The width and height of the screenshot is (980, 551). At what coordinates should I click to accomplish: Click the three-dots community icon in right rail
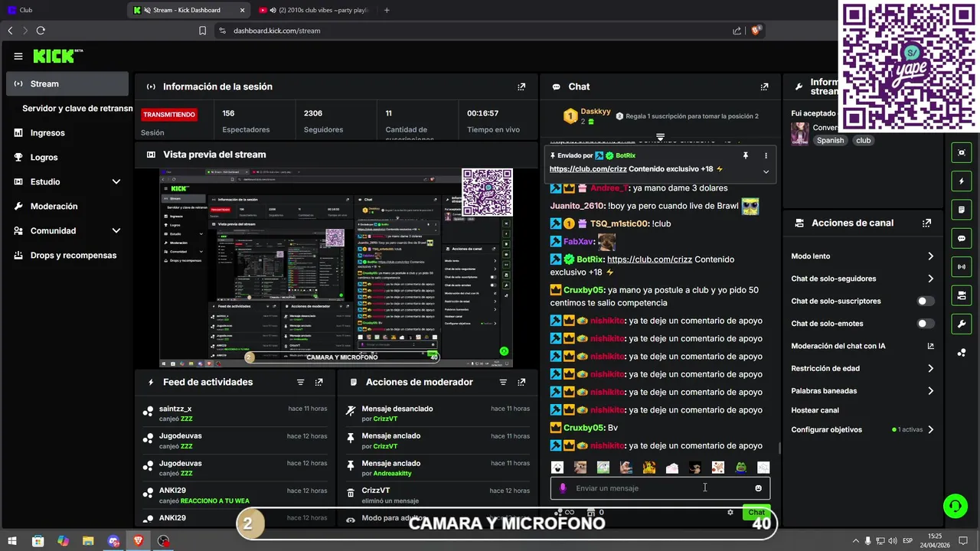962,353
